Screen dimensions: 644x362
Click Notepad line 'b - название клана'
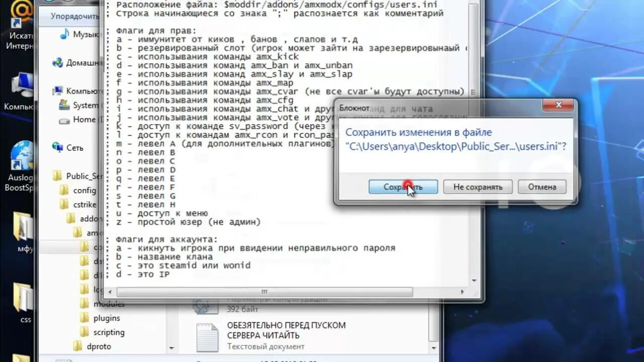[159, 256]
